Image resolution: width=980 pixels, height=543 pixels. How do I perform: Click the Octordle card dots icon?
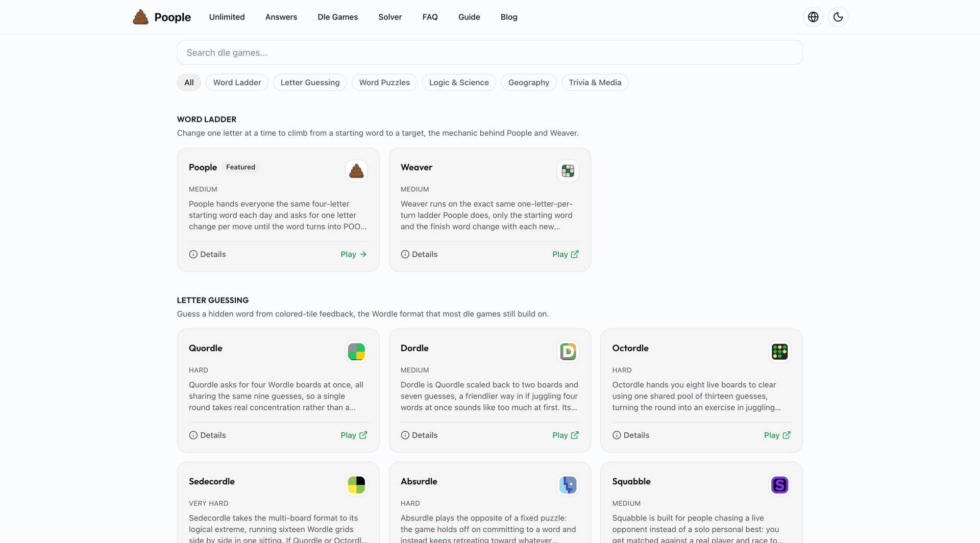(x=780, y=352)
